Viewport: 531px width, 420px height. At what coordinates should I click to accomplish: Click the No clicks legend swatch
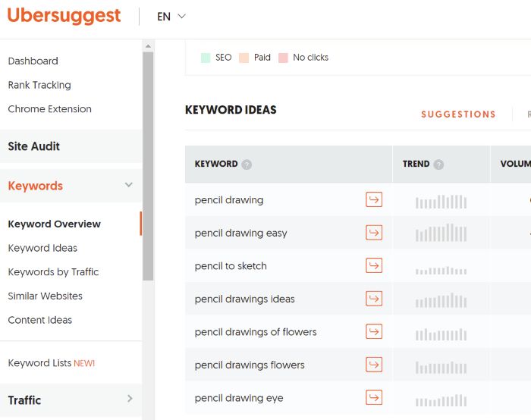(x=283, y=58)
